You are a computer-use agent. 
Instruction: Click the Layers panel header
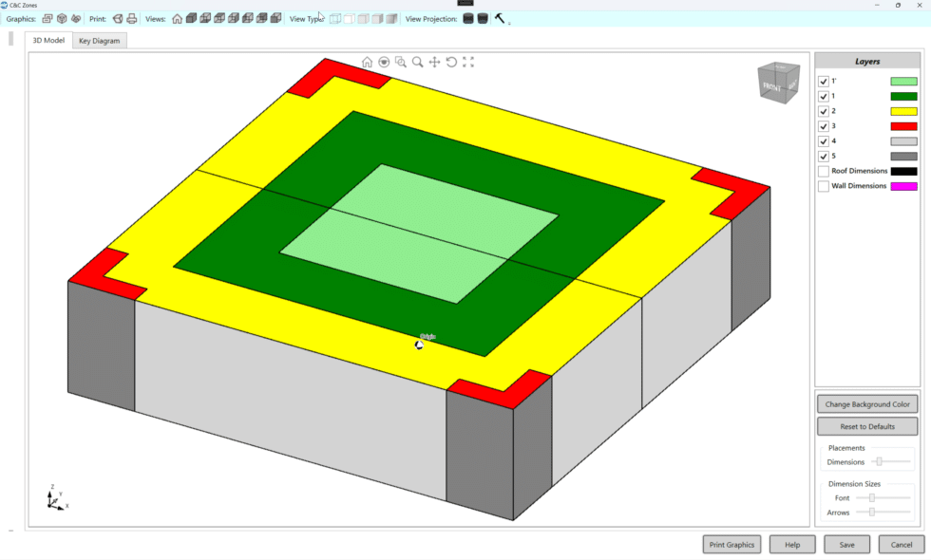867,61
